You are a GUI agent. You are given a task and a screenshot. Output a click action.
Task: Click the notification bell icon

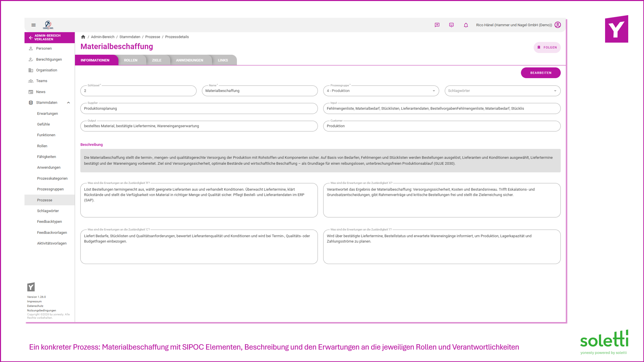click(466, 25)
